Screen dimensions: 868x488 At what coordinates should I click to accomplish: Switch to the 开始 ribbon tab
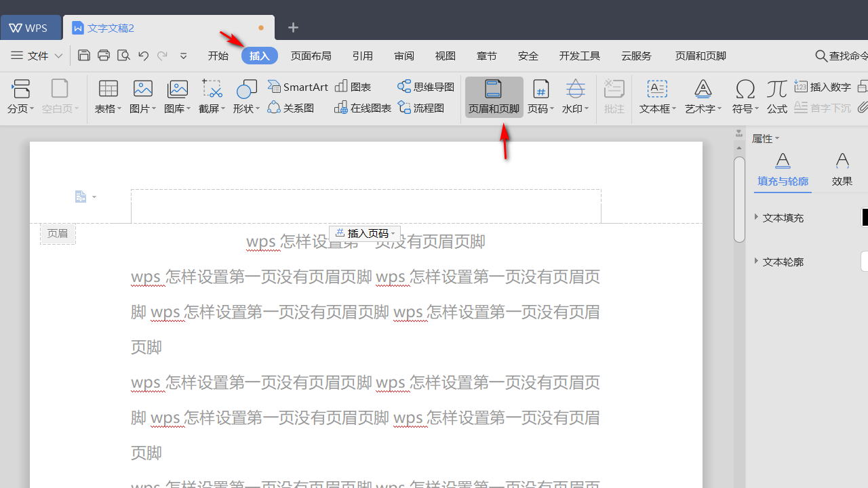point(218,56)
